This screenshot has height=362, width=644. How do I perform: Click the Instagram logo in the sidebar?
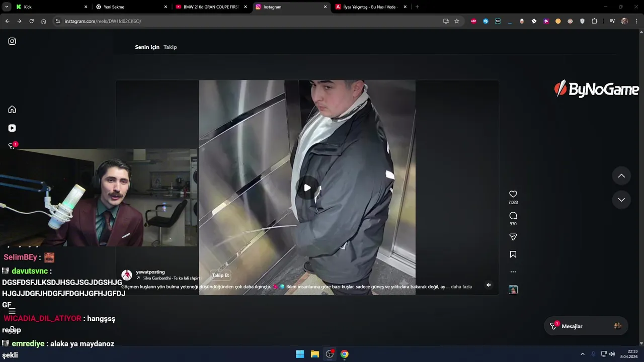click(12, 41)
